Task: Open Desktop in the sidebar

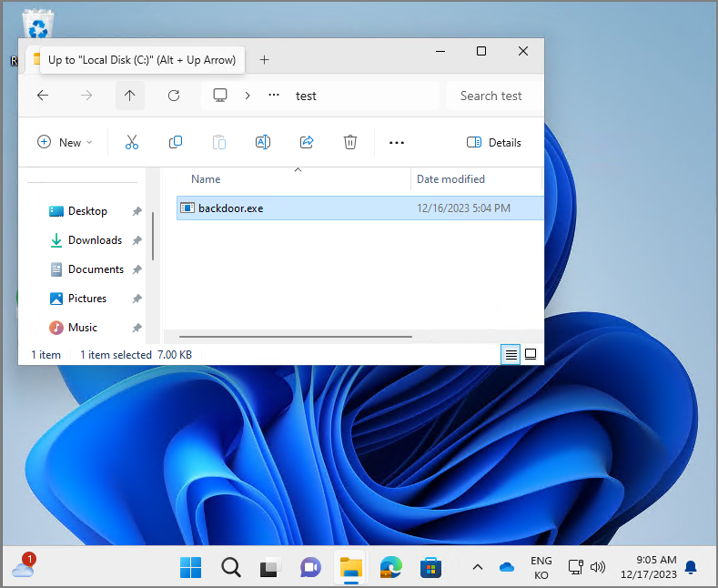Action: [87, 211]
